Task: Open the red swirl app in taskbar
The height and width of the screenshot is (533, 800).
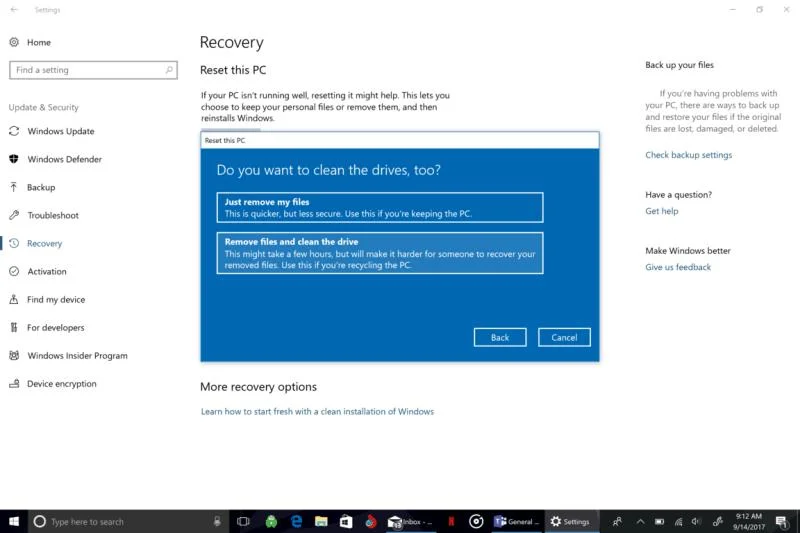Action: 371,521
